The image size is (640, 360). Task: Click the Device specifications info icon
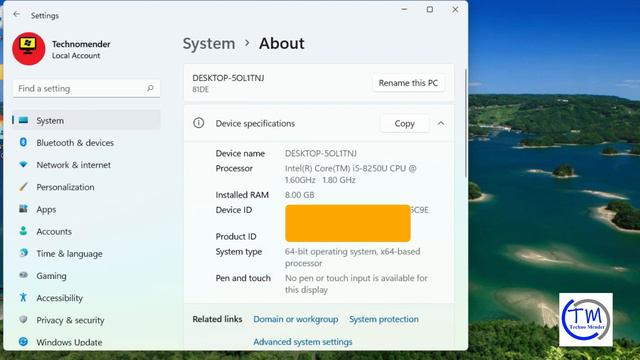tap(198, 123)
